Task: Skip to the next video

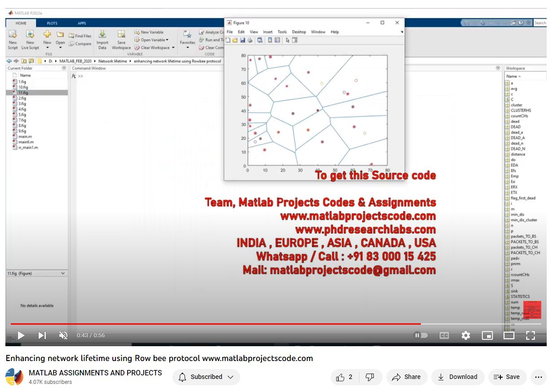Action: pos(42,335)
